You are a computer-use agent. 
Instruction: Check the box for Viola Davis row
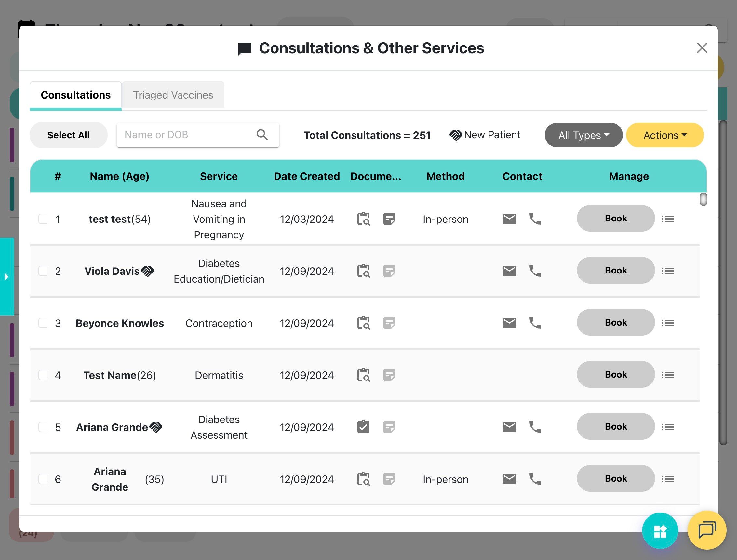tap(43, 271)
